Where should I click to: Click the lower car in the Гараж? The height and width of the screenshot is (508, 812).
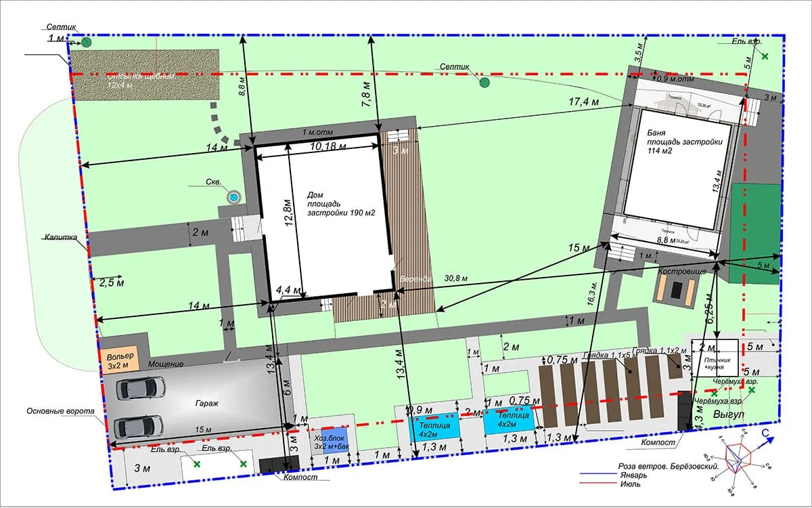coord(138,426)
